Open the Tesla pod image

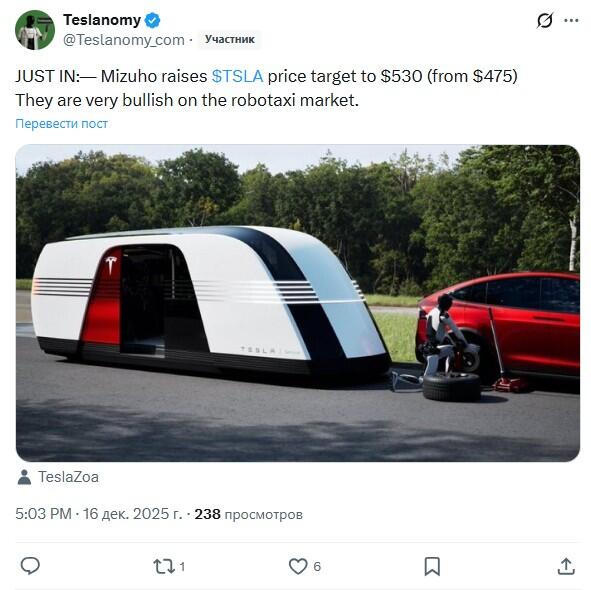coord(298,303)
